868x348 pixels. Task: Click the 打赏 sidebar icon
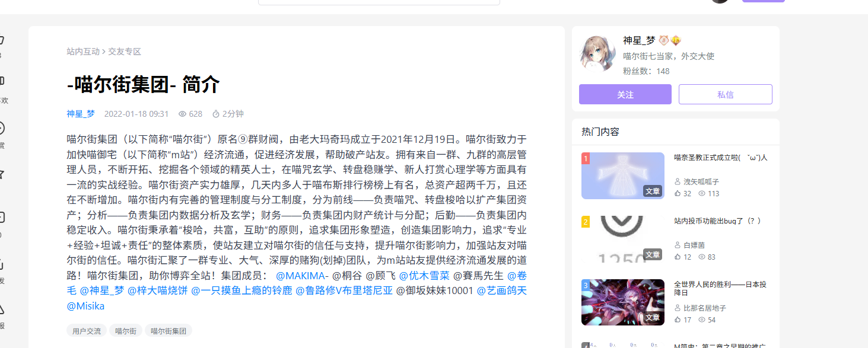(1, 128)
